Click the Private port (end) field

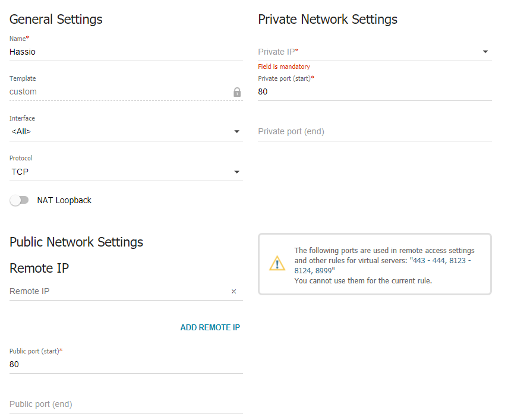pyautogui.click(x=368, y=131)
